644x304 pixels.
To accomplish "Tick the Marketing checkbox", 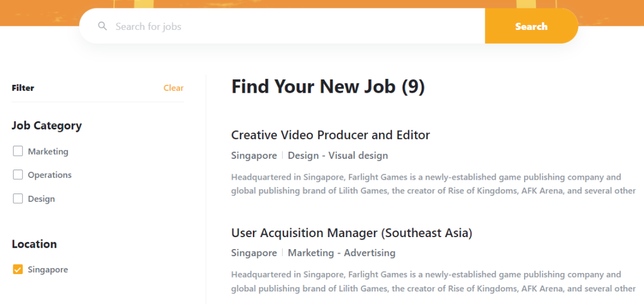I will pyautogui.click(x=18, y=151).
